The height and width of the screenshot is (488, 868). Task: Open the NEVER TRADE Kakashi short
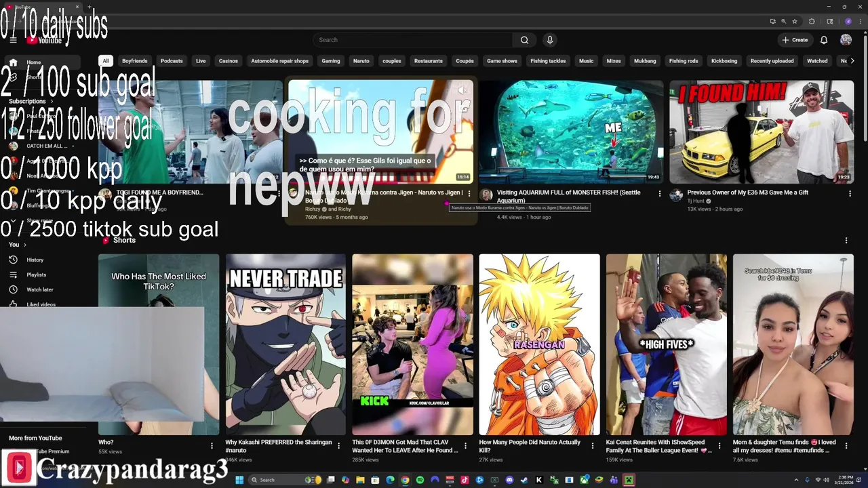point(285,344)
